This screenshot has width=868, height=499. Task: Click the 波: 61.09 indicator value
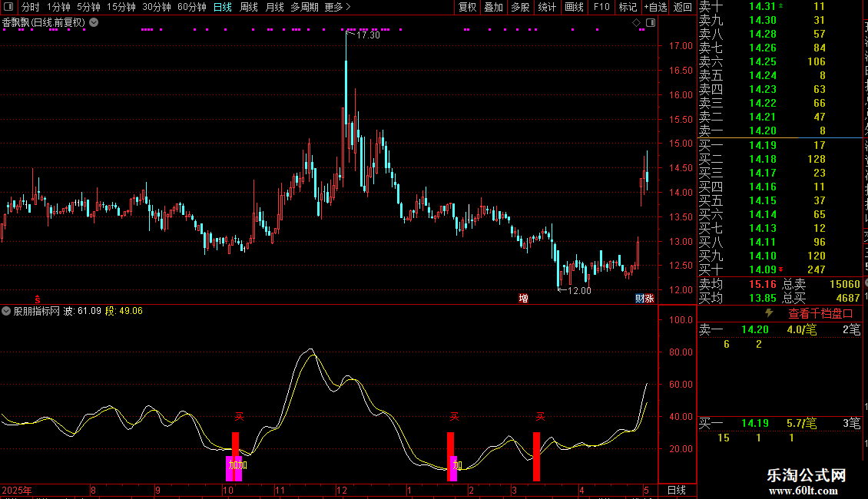pos(82,311)
